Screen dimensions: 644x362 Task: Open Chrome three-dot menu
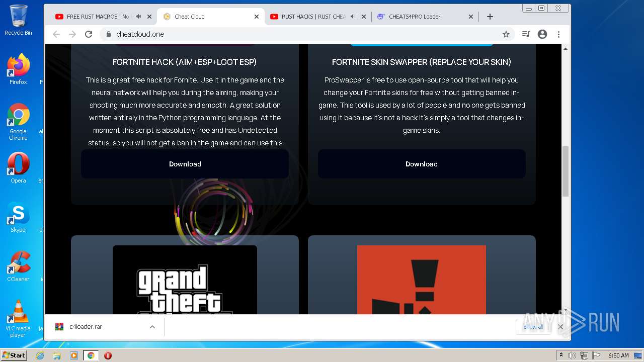[558, 34]
